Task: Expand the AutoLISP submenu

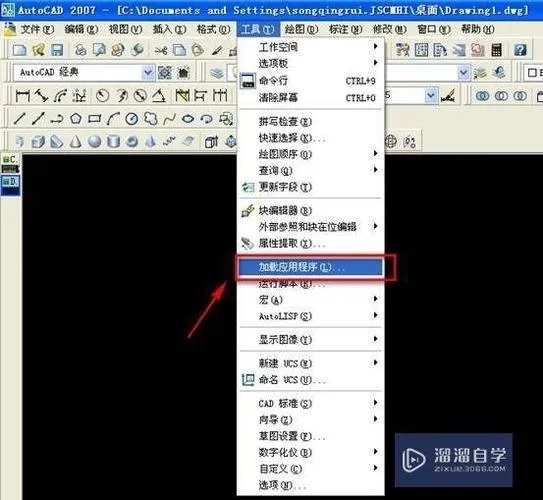Action: click(x=311, y=316)
